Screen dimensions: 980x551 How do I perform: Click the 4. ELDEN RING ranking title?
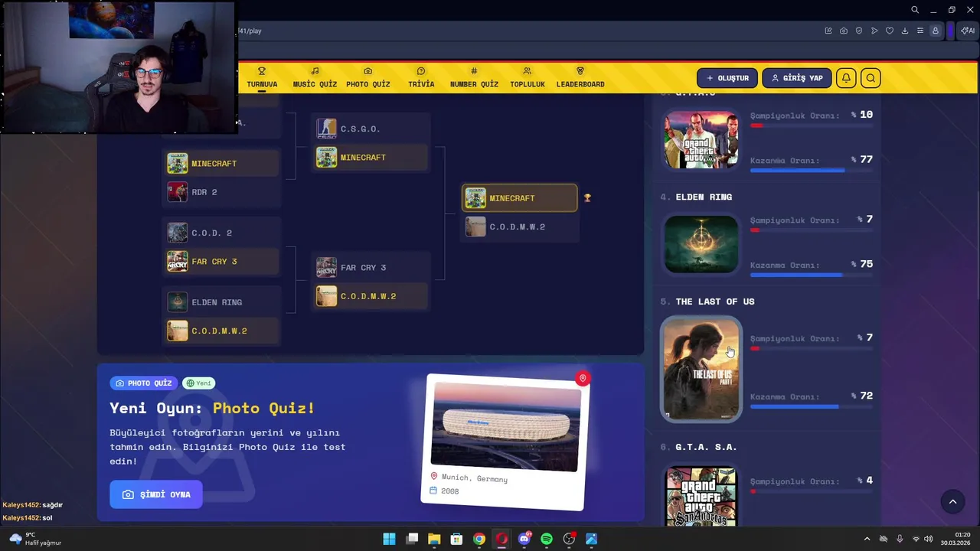pyautogui.click(x=697, y=197)
